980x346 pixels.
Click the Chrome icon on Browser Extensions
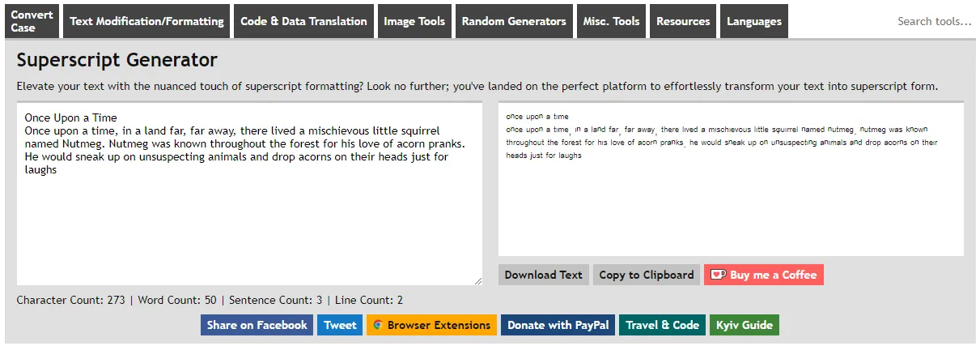(377, 325)
